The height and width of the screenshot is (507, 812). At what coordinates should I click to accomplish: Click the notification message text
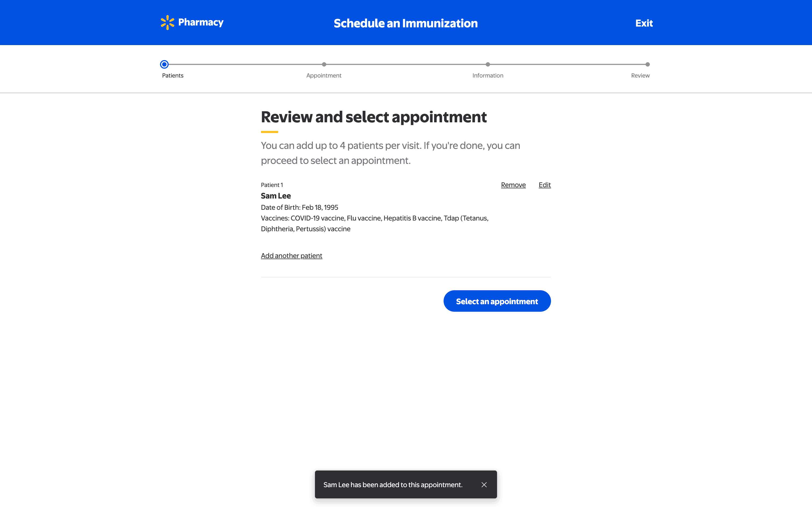pyautogui.click(x=393, y=484)
